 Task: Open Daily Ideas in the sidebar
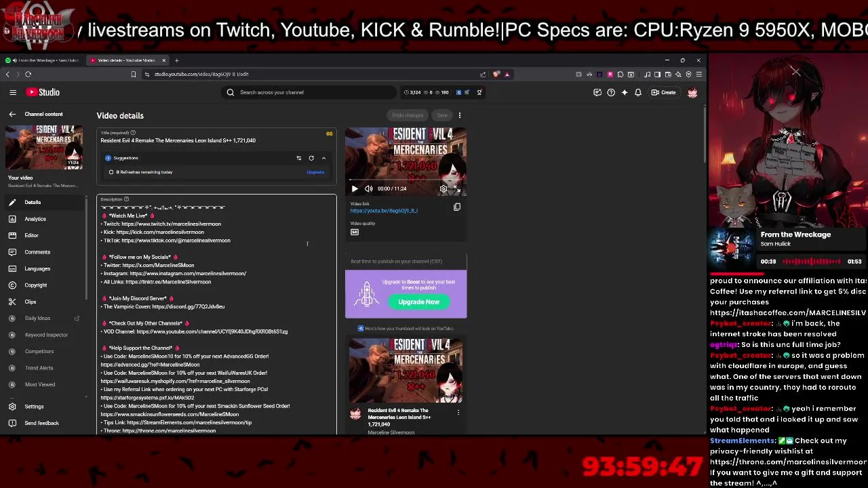pos(44,318)
